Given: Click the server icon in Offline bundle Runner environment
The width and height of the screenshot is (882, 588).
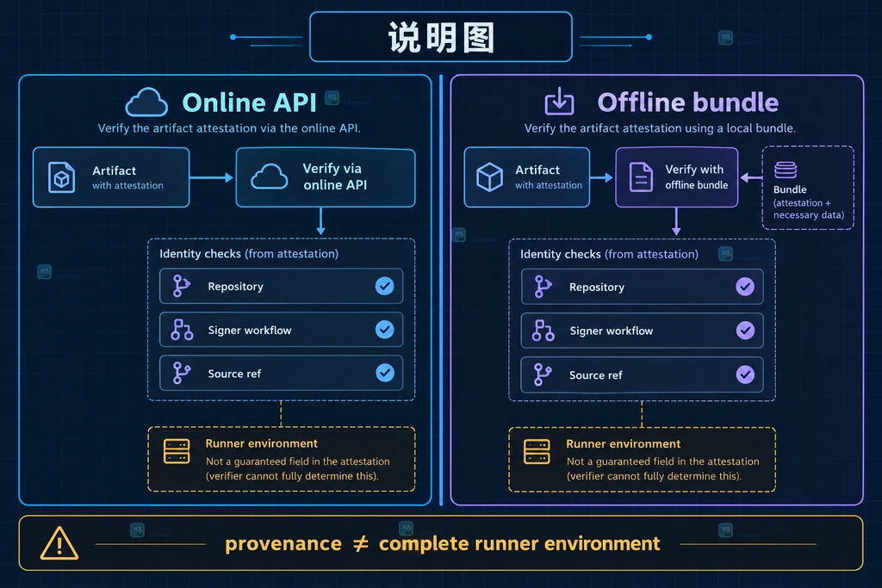Looking at the screenshot, I should [537, 452].
